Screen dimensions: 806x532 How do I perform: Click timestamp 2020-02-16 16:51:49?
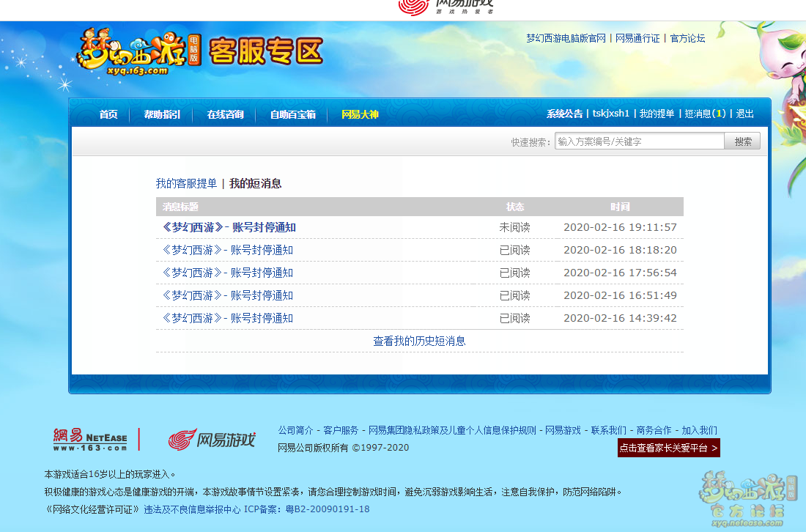(620, 295)
